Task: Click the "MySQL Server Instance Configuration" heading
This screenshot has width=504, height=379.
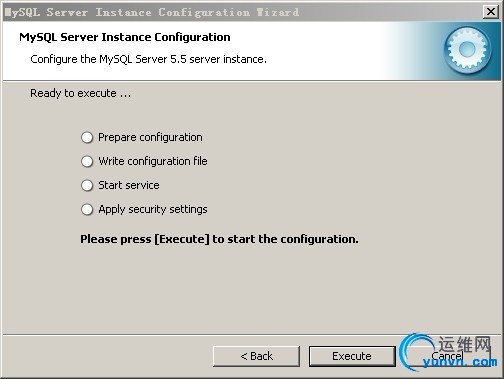Action: tap(125, 37)
